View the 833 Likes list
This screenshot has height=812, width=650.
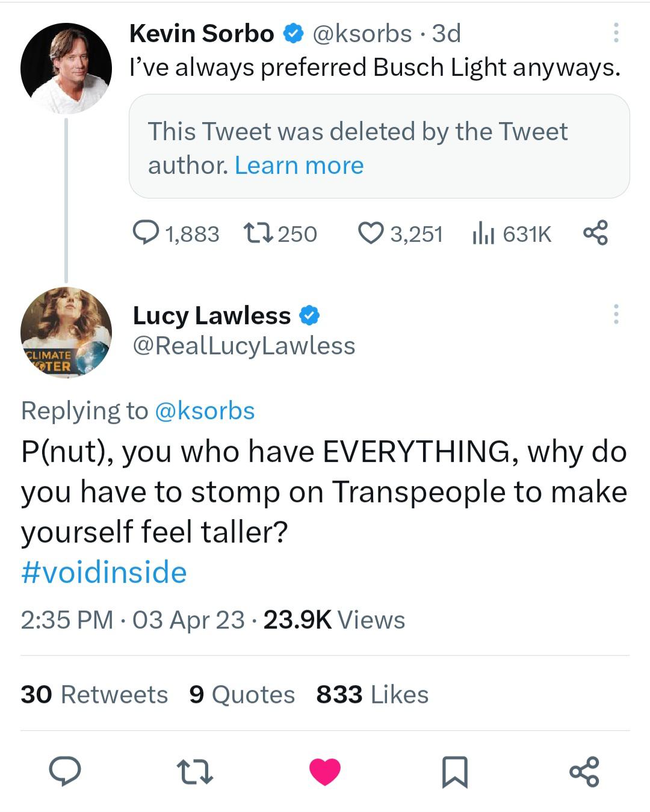(x=373, y=694)
